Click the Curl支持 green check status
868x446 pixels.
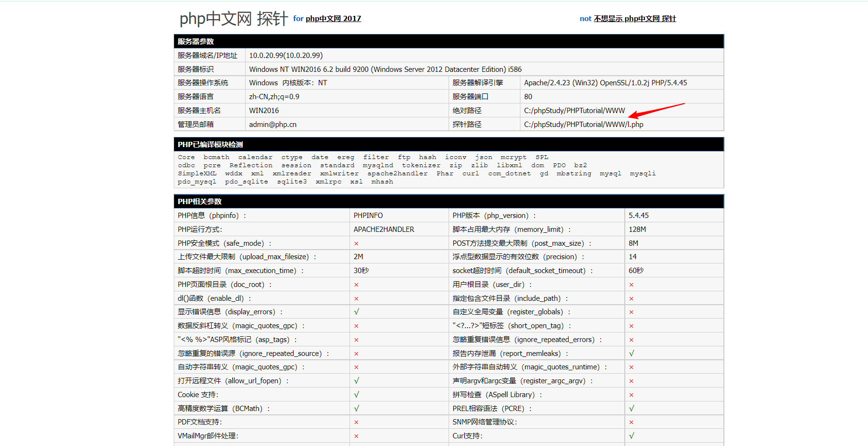point(631,436)
